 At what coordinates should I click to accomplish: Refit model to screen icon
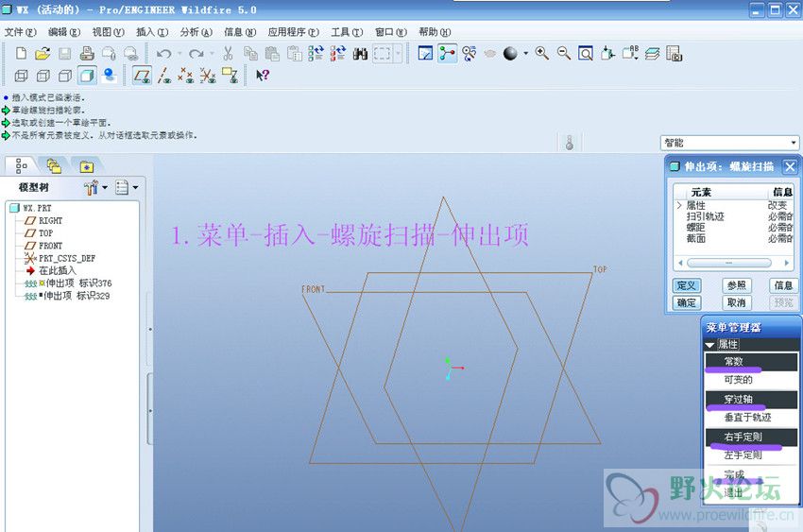coord(586,53)
